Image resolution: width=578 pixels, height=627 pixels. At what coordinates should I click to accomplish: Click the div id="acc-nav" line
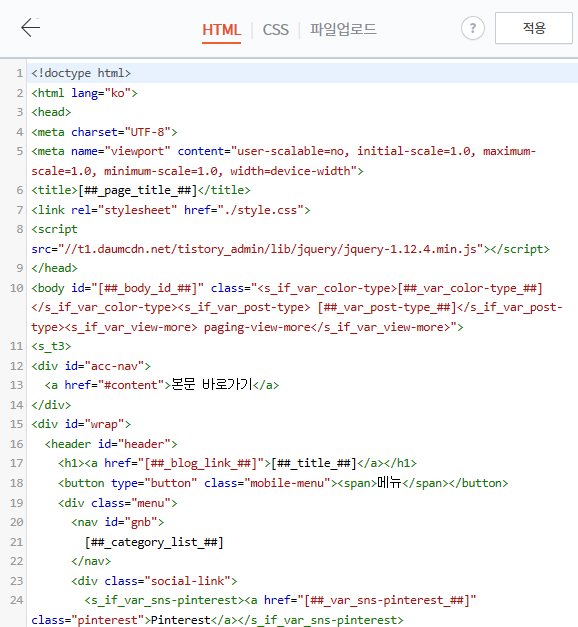click(x=91, y=366)
